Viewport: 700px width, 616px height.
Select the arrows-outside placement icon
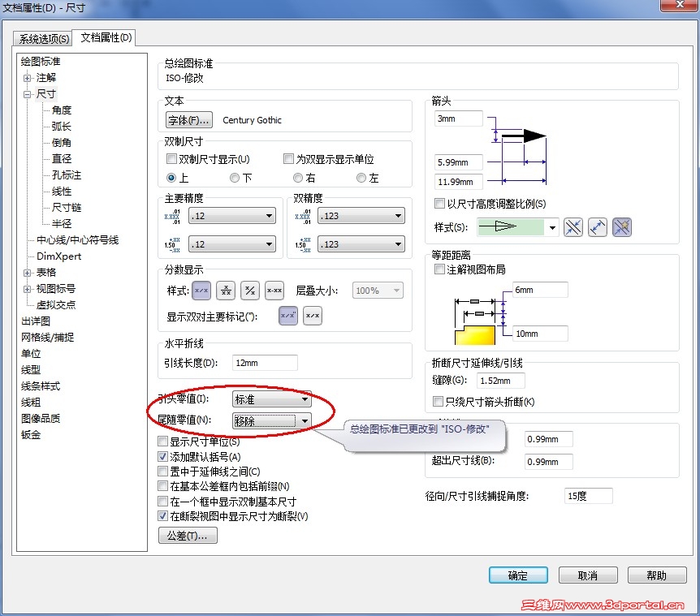[573, 227]
